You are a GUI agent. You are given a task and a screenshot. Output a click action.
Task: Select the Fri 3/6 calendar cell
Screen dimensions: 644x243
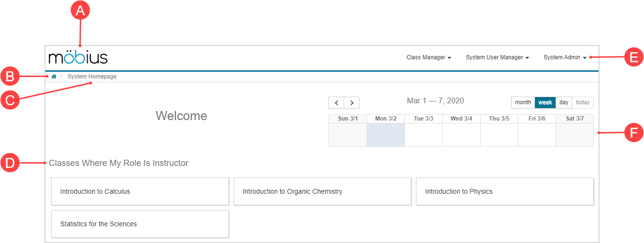pos(536,135)
